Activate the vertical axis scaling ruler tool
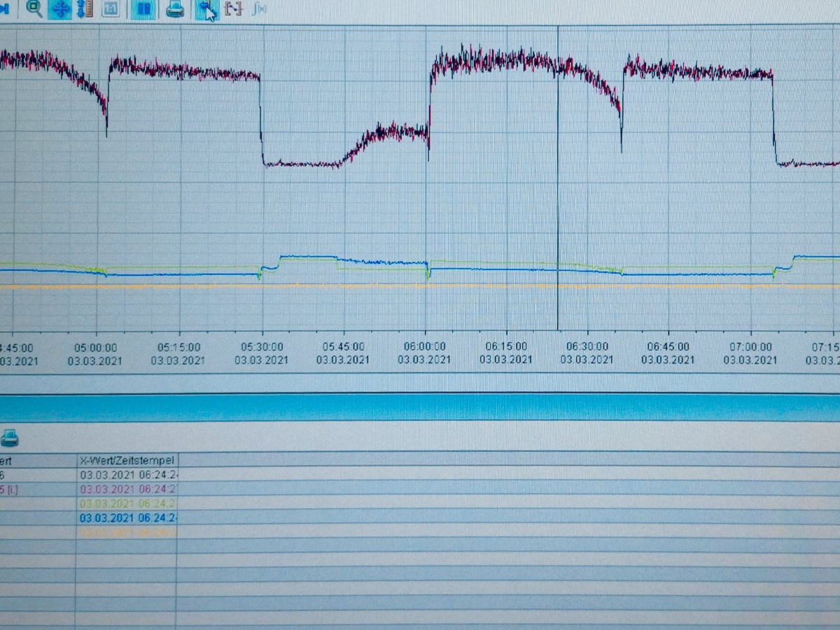The width and height of the screenshot is (840, 630). 85,9
